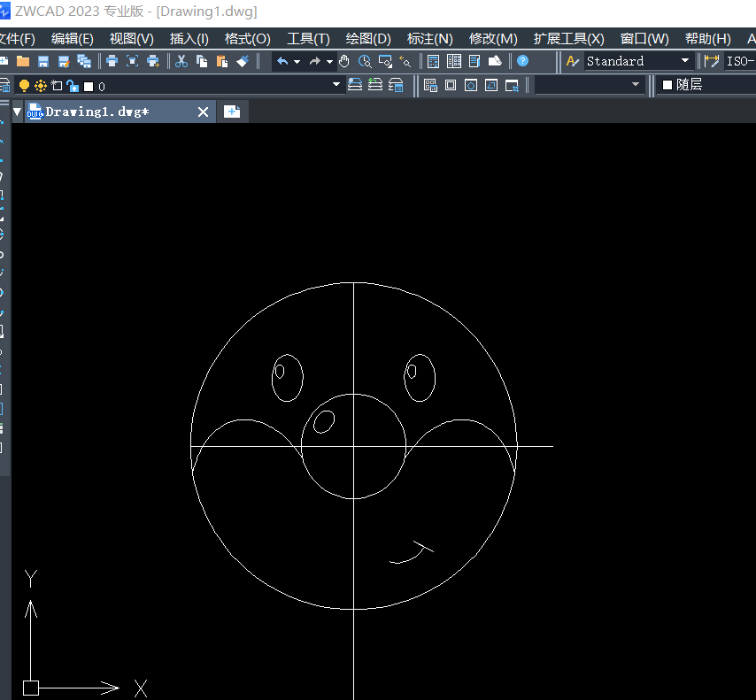
Task: Click the Zoom Window icon
Action: pos(385,61)
